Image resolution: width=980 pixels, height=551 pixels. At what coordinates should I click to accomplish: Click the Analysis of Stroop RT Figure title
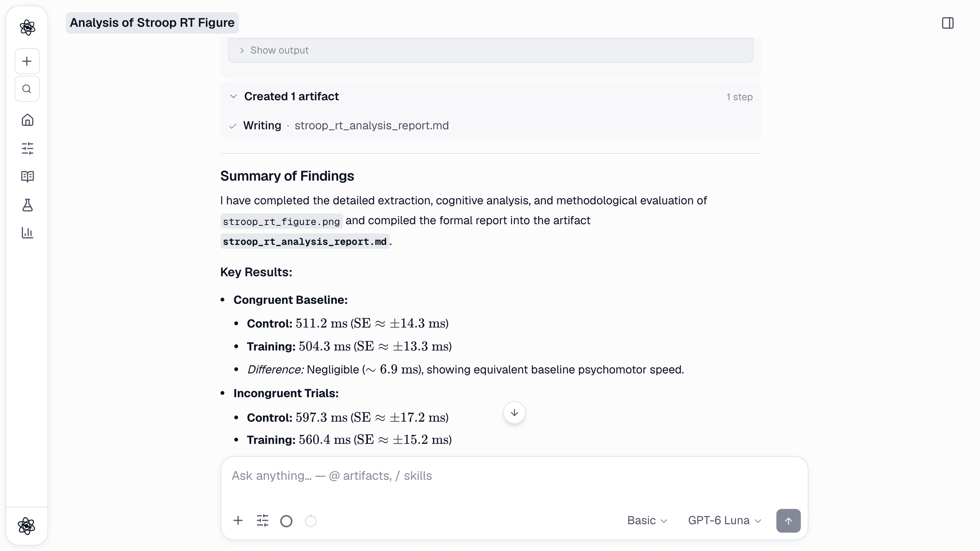(152, 23)
